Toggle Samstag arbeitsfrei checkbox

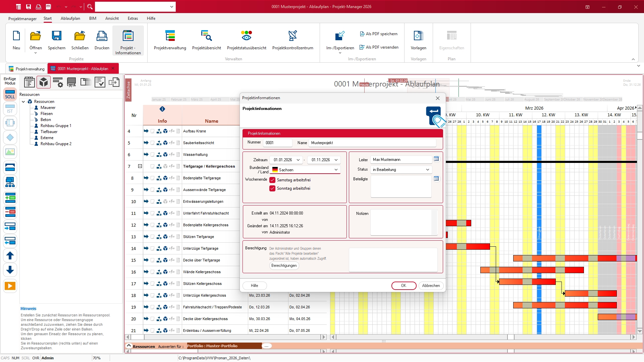(272, 180)
